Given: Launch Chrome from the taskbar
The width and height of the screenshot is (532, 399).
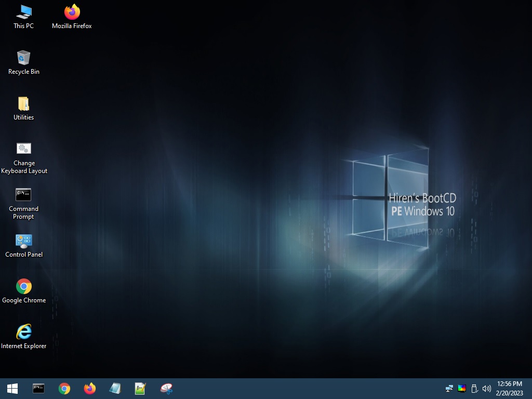Looking at the screenshot, I should (x=64, y=388).
